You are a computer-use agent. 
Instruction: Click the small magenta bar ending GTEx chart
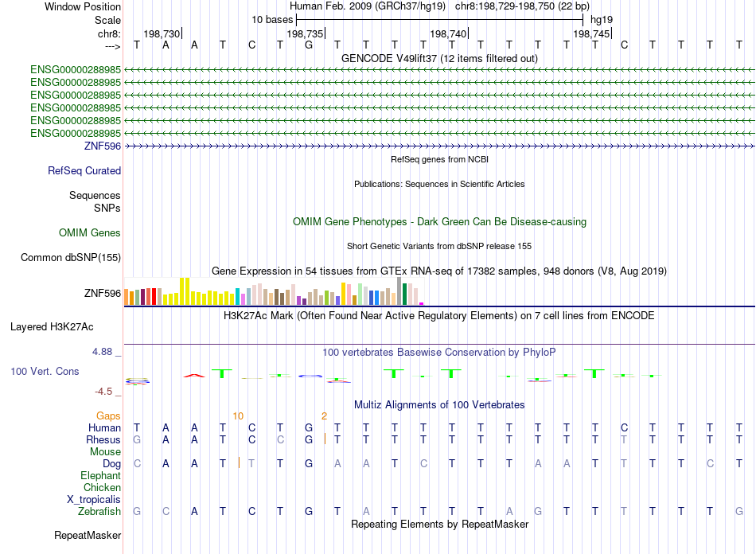click(422, 303)
